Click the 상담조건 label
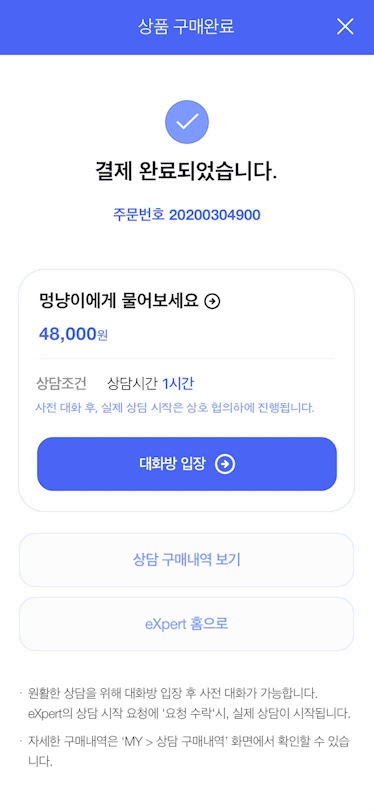This screenshot has height=810, width=374. [61, 384]
